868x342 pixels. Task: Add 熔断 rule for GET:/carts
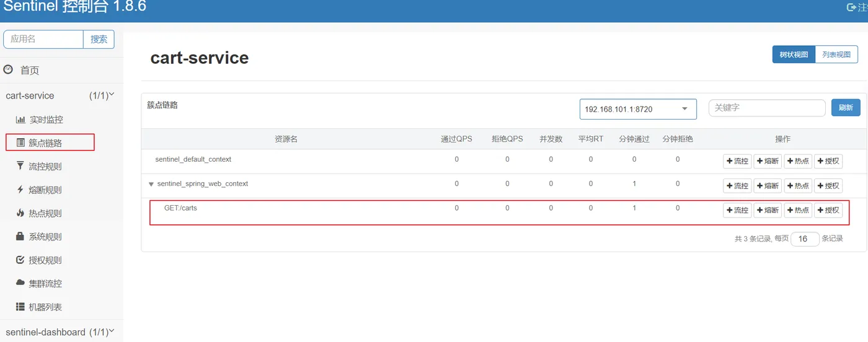click(x=768, y=210)
